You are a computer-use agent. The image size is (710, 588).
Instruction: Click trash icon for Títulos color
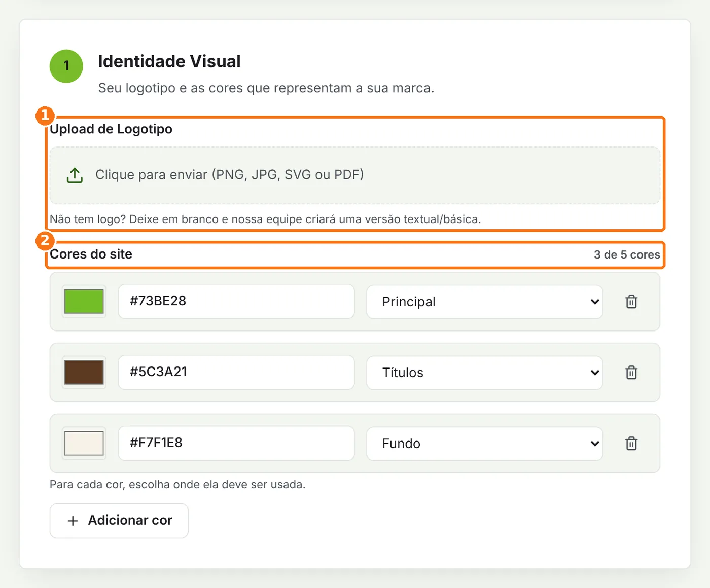[631, 373]
